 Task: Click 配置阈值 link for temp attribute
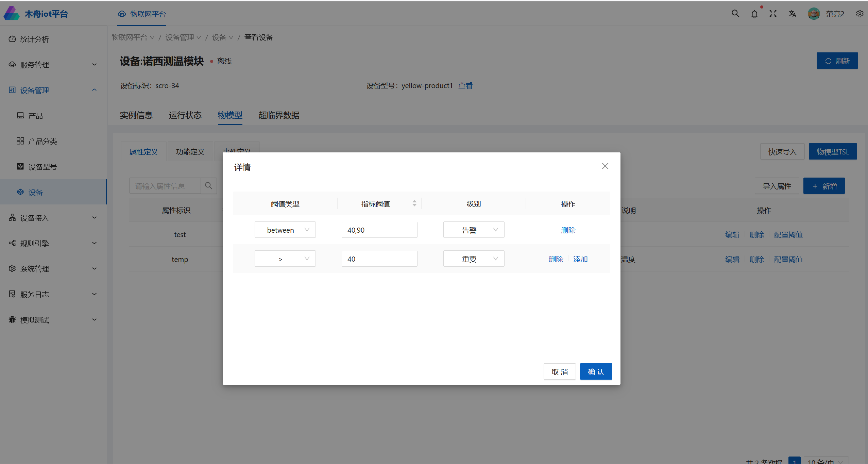pyautogui.click(x=789, y=259)
